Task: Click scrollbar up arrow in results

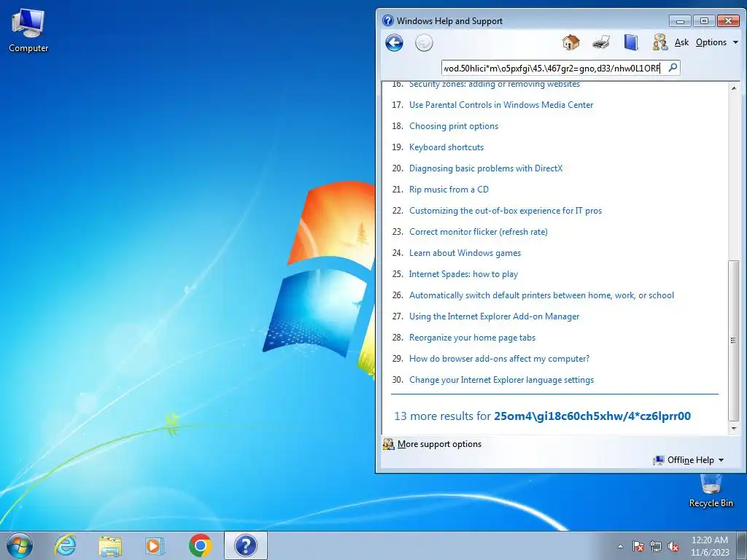Action: tap(734, 88)
